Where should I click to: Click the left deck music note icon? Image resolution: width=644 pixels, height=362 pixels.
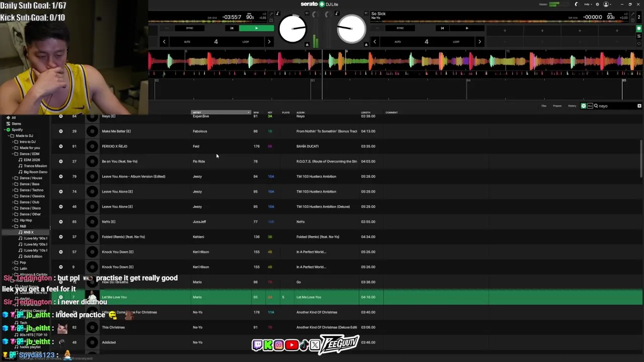pos(278,14)
